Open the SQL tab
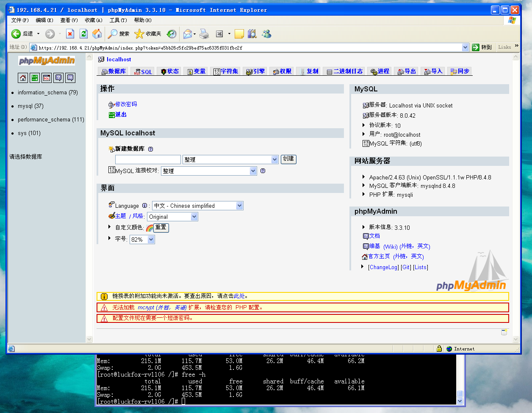The image size is (532, 413). point(143,72)
